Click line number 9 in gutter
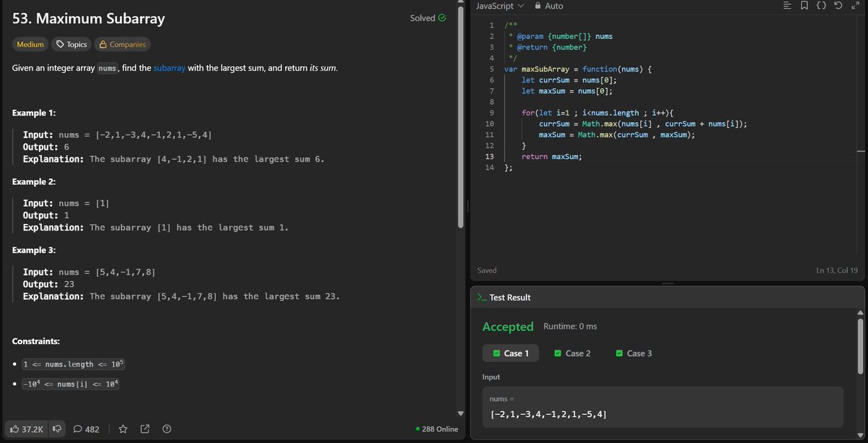Image resolution: width=868 pixels, height=443 pixels. (492, 113)
